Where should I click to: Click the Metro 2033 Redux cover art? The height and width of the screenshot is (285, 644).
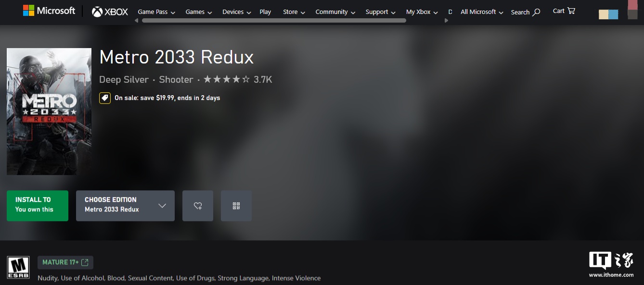click(x=49, y=112)
